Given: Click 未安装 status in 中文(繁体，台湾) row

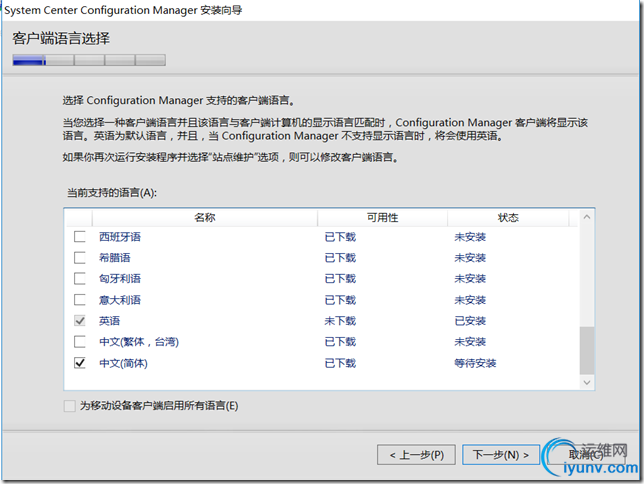Looking at the screenshot, I should (x=470, y=342).
